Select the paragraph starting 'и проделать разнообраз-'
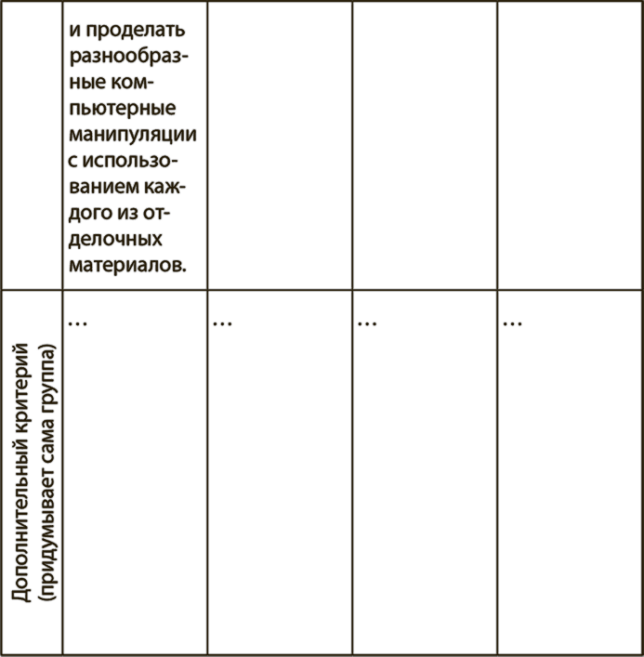644x657 pixels. pyautogui.click(x=132, y=147)
